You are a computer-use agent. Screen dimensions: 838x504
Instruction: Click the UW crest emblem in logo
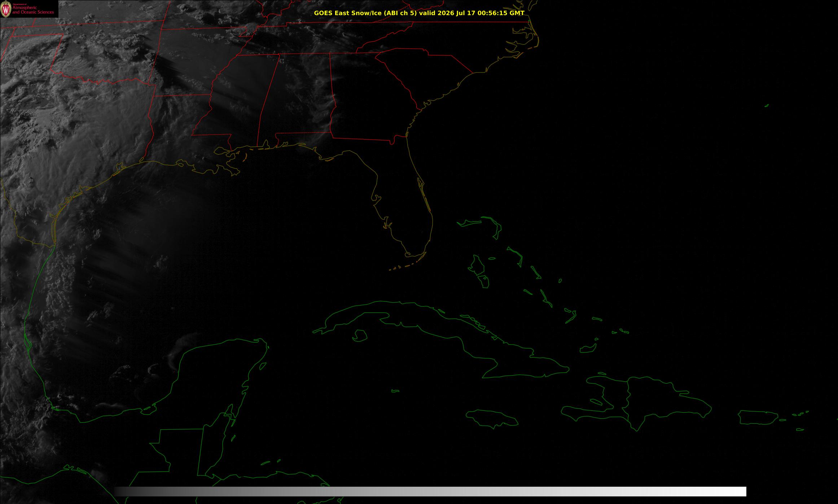coord(6,10)
